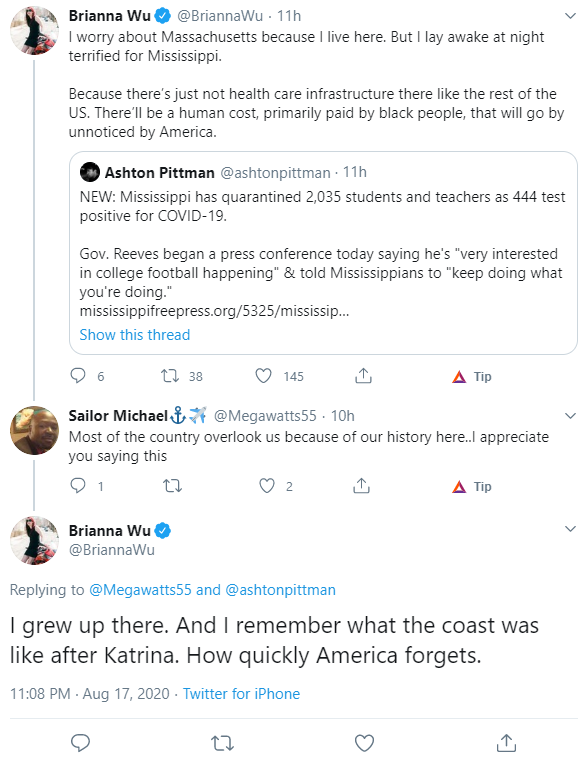The width and height of the screenshot is (587, 763).
Task: Reply using the bottom comment icon
Action: [x=80, y=743]
